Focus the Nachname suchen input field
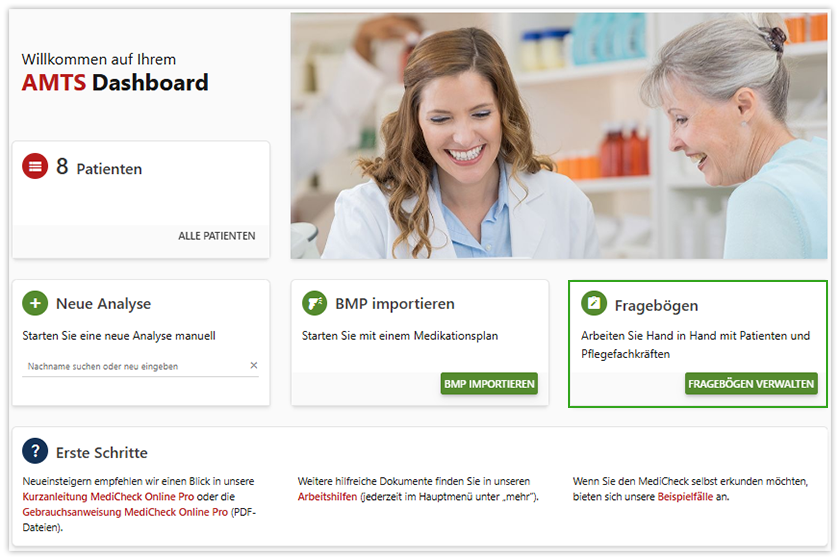840x560 pixels. pos(135,366)
